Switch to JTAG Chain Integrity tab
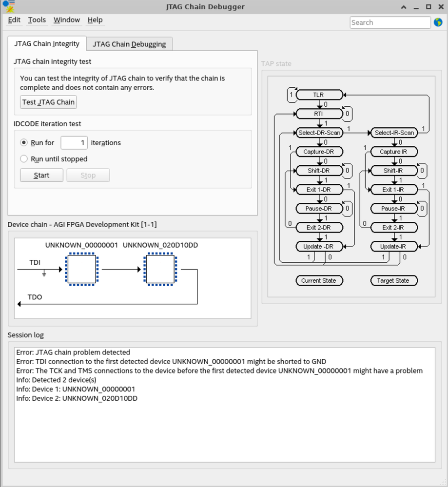 click(47, 43)
